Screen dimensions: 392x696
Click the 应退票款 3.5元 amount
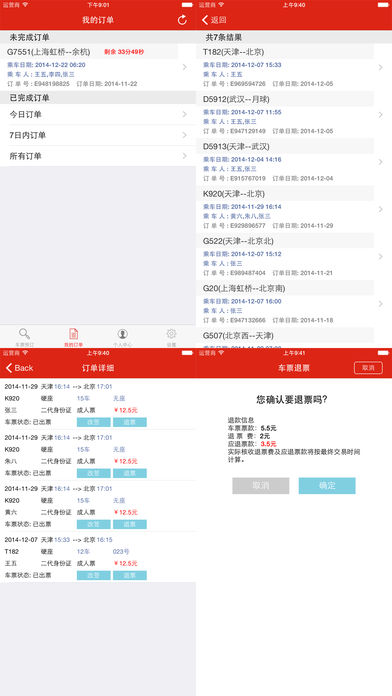(268, 444)
